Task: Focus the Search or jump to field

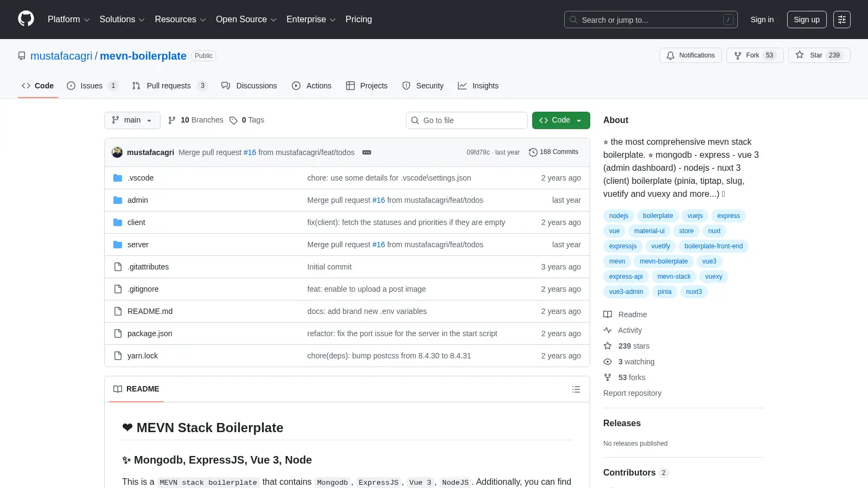Action: tap(651, 20)
